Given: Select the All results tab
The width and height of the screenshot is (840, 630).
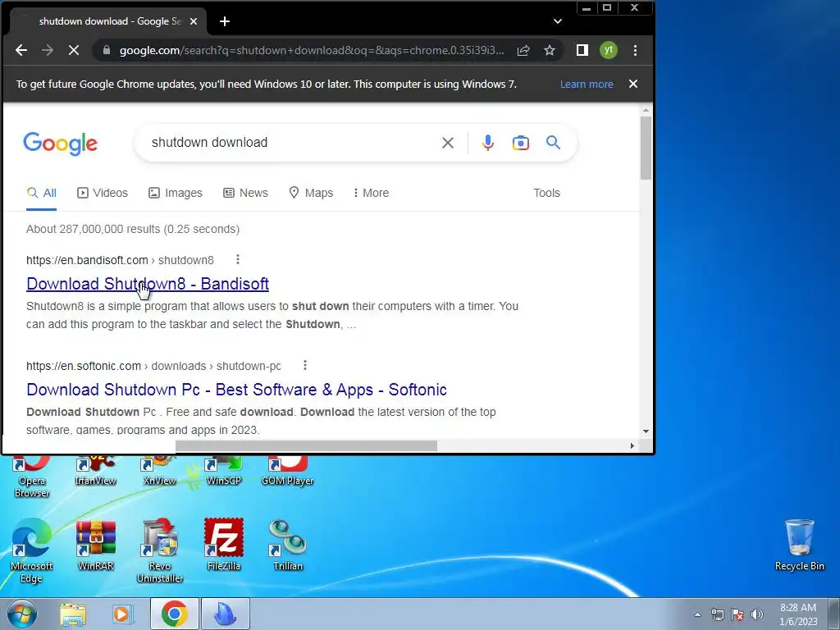Looking at the screenshot, I should 42,193.
